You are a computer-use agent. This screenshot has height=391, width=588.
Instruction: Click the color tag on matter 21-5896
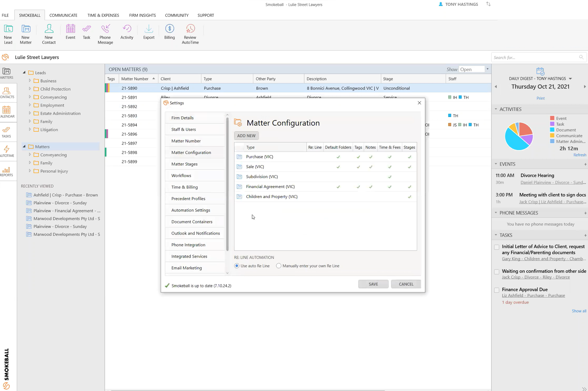tap(106, 134)
